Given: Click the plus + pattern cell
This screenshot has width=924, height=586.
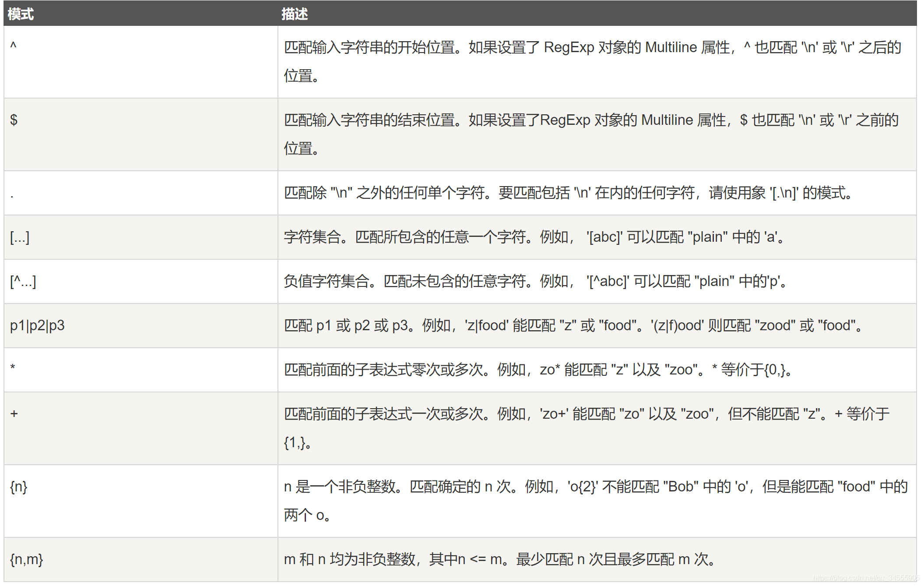Looking at the screenshot, I should [14, 413].
